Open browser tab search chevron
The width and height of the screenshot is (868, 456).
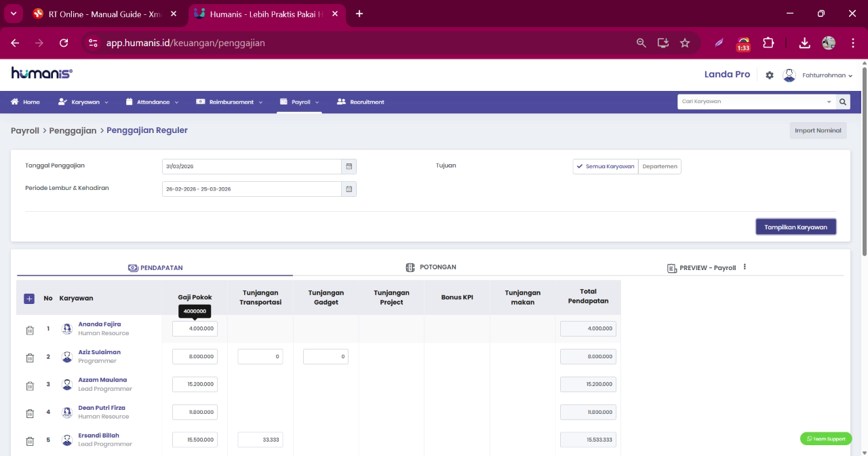click(12, 14)
